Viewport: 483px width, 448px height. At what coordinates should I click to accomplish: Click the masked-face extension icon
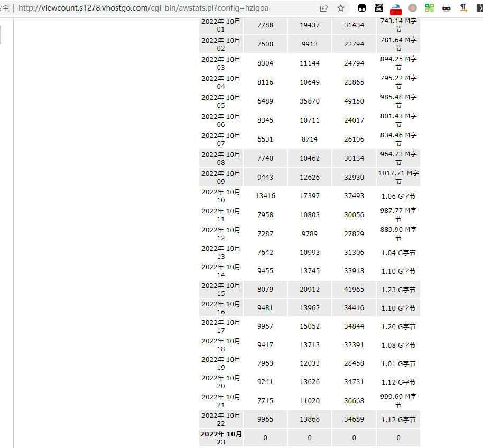[447, 8]
